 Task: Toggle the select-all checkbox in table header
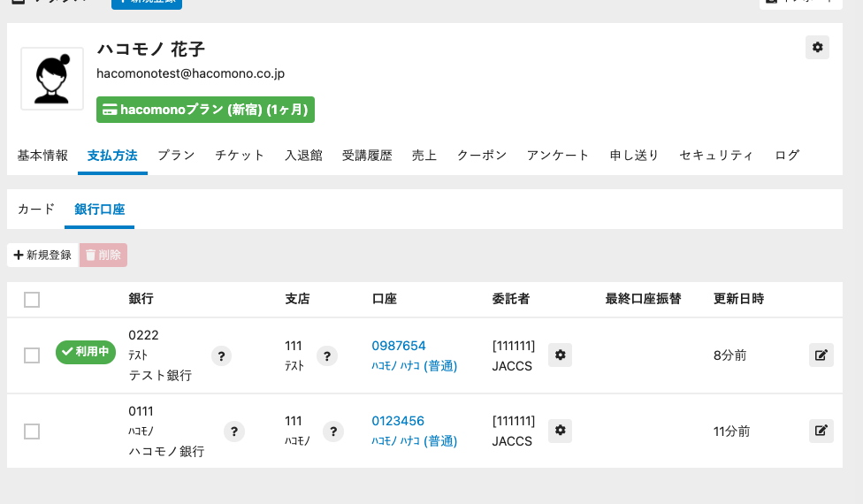pyautogui.click(x=32, y=300)
